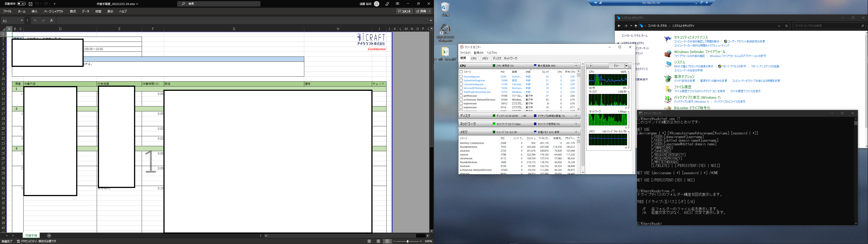This screenshot has width=868, height=244.
Task: Click the zoom out minus in Excel
Action: coord(395,241)
